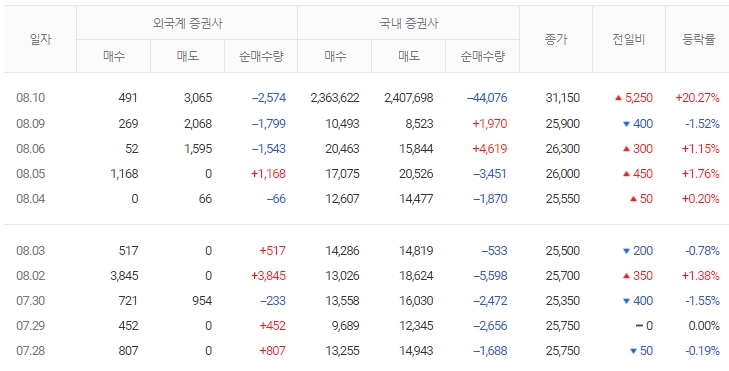Select the 08.04 date cell
Screen dimensions: 729x371
coord(31,199)
